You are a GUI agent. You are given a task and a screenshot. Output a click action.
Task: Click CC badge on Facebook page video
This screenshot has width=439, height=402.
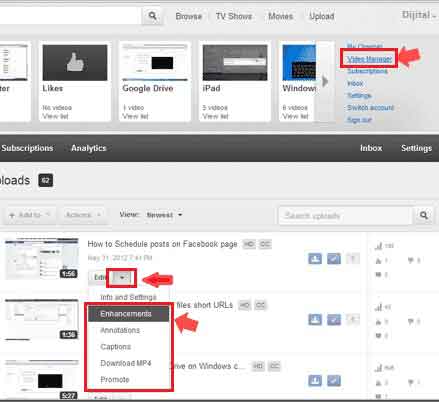tap(265, 244)
